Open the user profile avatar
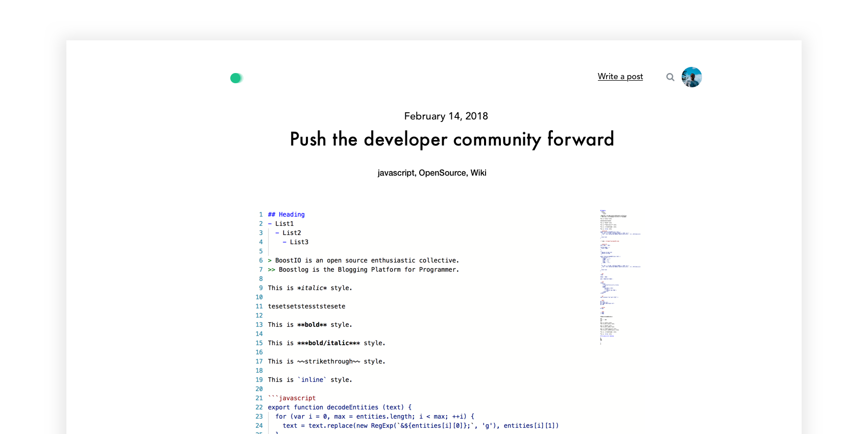This screenshot has height=434, width=868. tap(692, 77)
